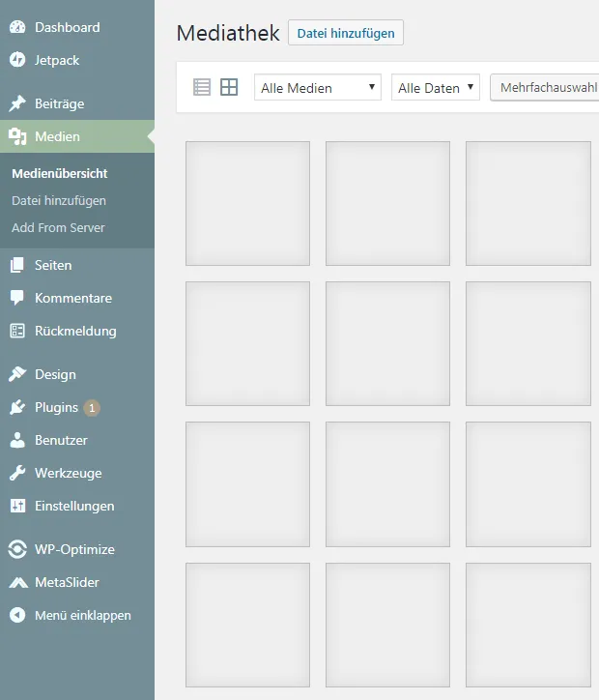The height and width of the screenshot is (700, 599).
Task: Click the collapse menu arrow icon
Action: (x=17, y=615)
